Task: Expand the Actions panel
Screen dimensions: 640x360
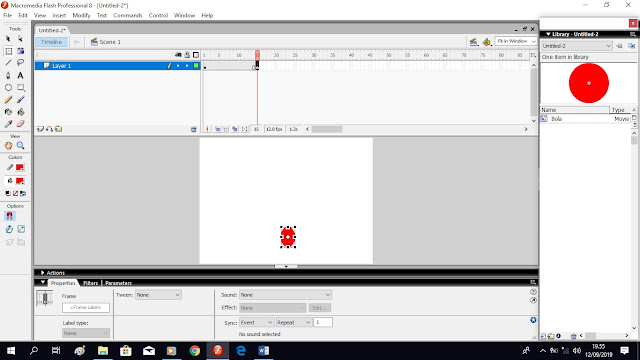Action: click(42, 273)
